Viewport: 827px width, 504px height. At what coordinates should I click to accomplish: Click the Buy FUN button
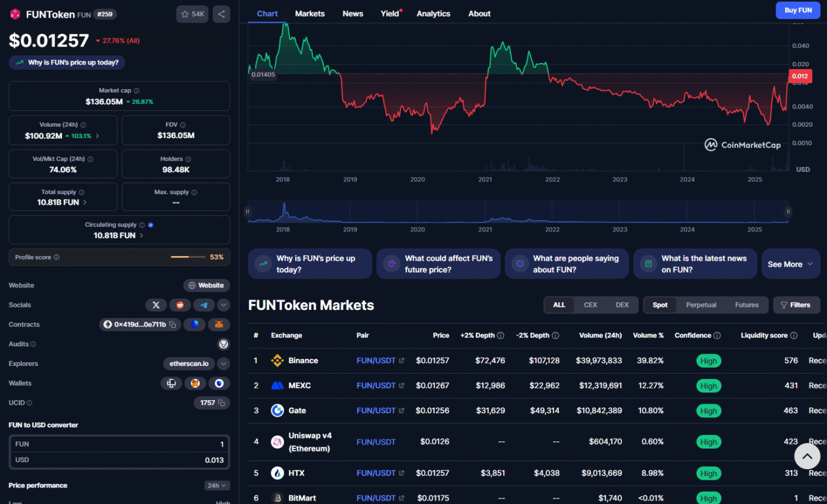point(798,10)
